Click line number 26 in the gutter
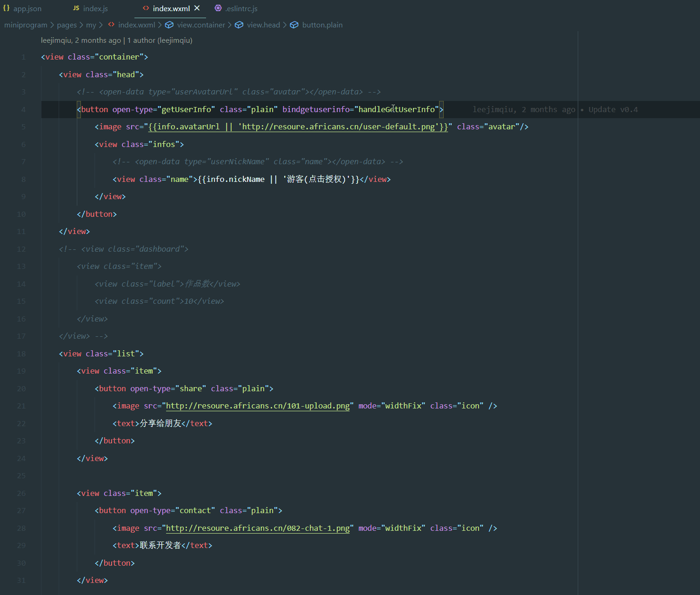The height and width of the screenshot is (595, 700). coord(21,494)
